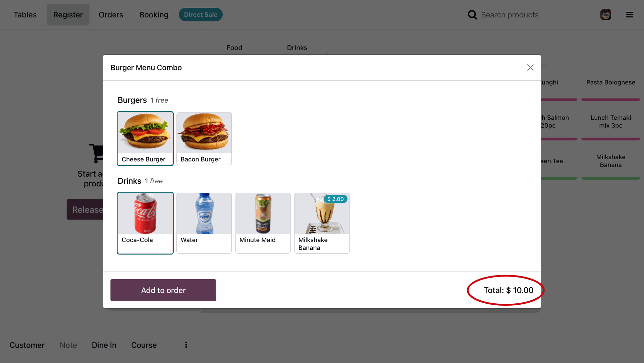Choose the Bacon Burger option
The width and height of the screenshot is (644, 363).
(x=204, y=138)
